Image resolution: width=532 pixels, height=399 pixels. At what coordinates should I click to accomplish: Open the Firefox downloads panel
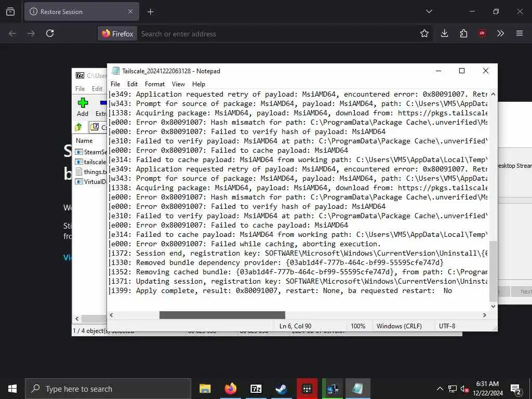[x=445, y=34]
